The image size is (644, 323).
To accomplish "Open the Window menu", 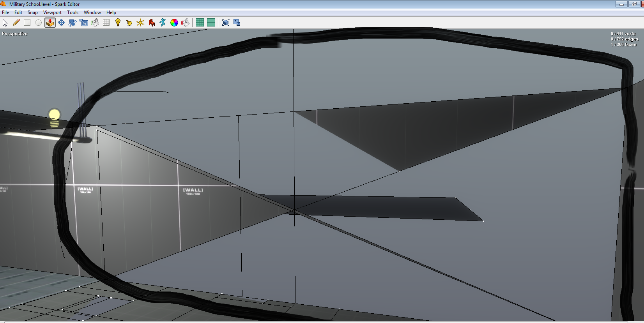I will 92,12.
